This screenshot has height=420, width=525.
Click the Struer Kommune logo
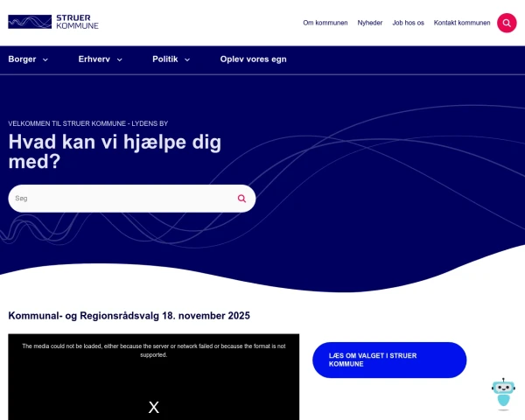point(53,22)
